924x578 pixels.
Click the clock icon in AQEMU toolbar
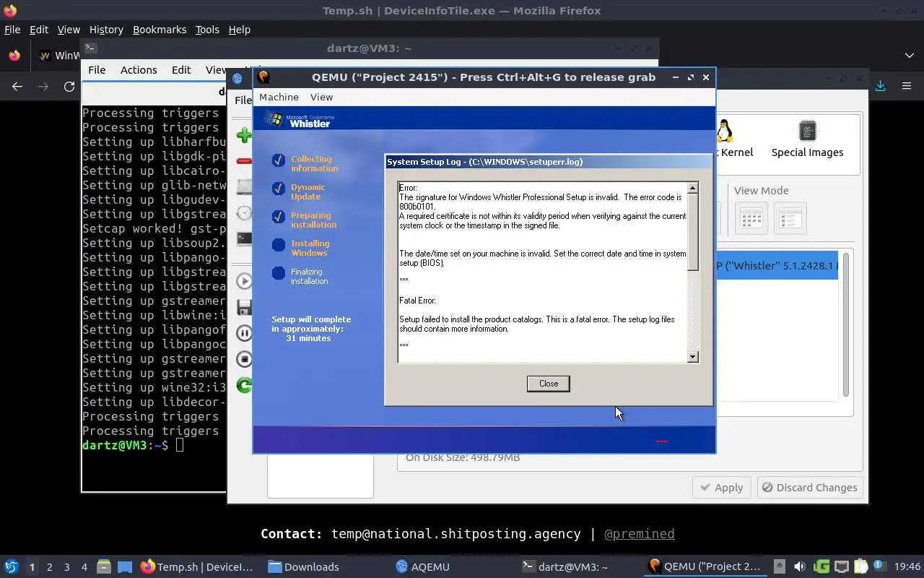(x=244, y=212)
